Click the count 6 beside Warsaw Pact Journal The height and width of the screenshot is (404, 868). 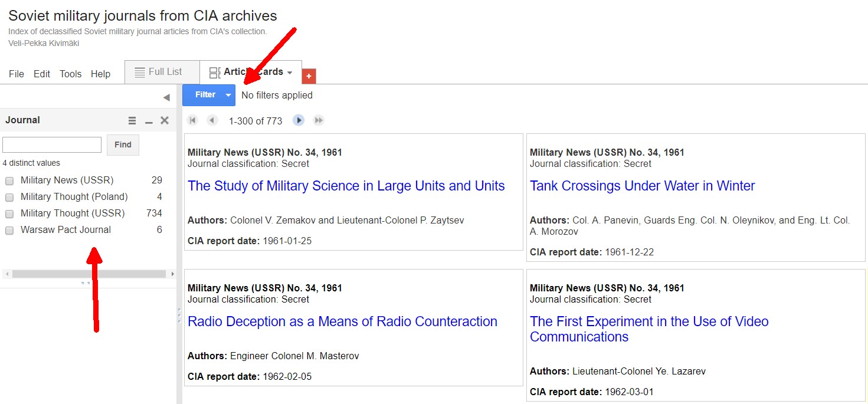tap(159, 230)
